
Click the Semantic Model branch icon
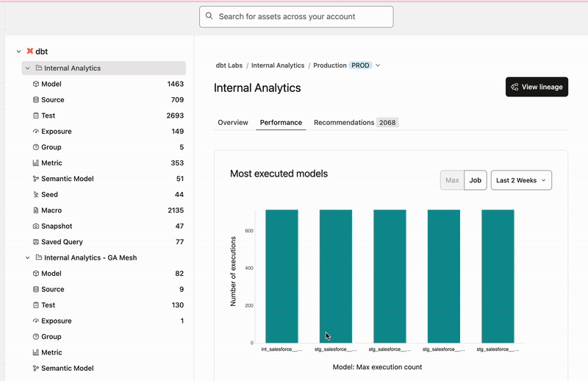click(x=36, y=179)
